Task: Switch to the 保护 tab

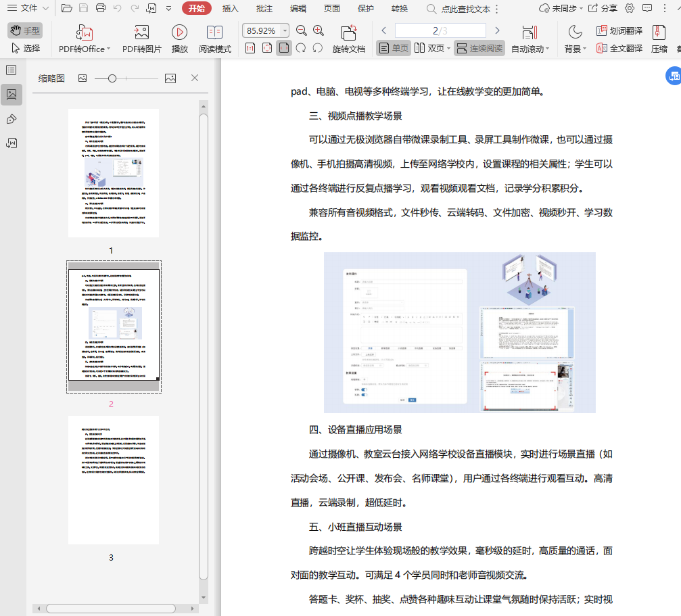Action: (x=366, y=9)
